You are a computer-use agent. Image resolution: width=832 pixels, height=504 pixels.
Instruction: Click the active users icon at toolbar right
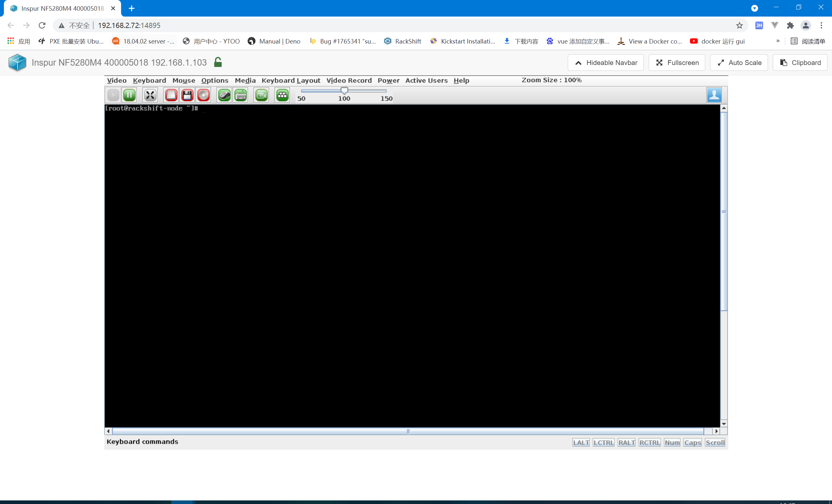point(714,95)
